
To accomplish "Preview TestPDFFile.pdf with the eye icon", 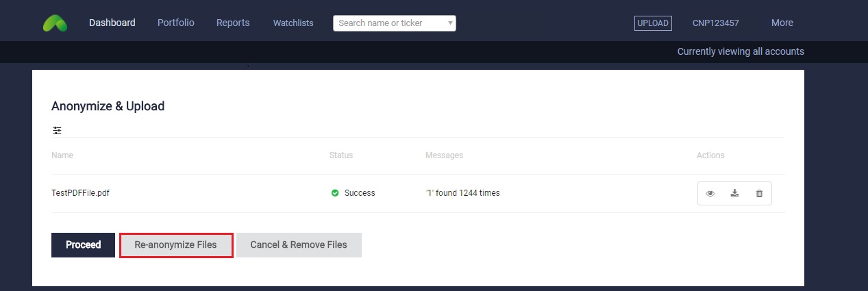I will (x=710, y=194).
